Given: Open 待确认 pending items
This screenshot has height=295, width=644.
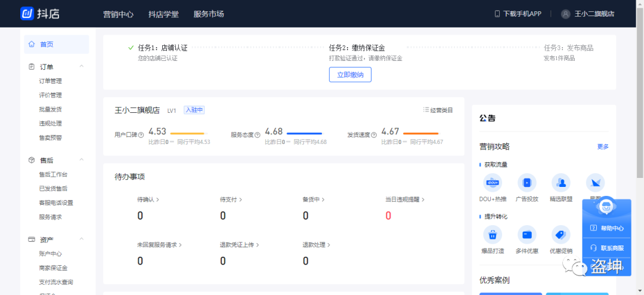Looking at the screenshot, I should (x=148, y=199).
